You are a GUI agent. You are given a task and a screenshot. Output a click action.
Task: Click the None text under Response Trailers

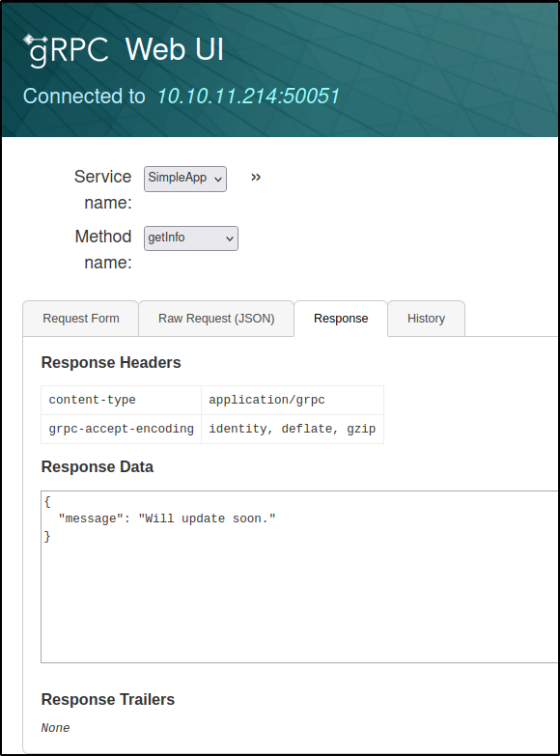pyautogui.click(x=55, y=728)
